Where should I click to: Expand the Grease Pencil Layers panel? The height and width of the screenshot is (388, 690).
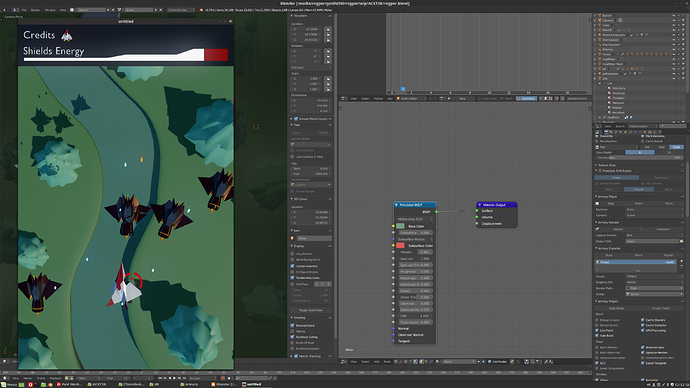click(x=291, y=119)
